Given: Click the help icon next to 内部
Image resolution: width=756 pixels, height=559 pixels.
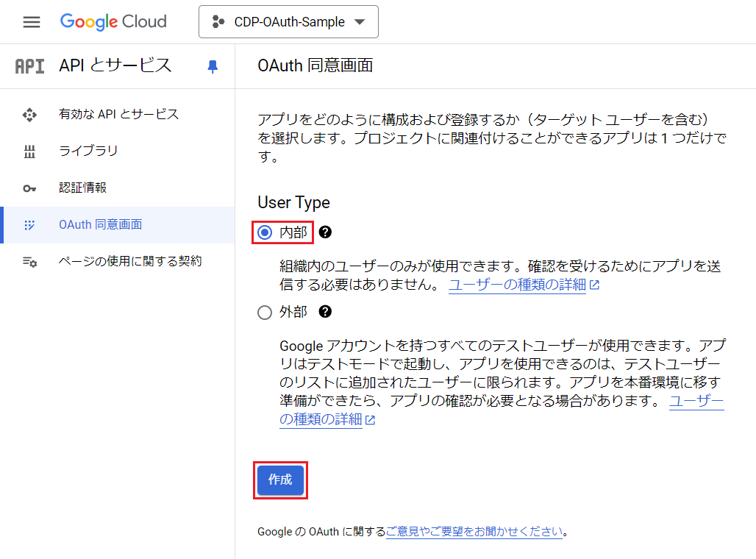Looking at the screenshot, I should pos(325,232).
